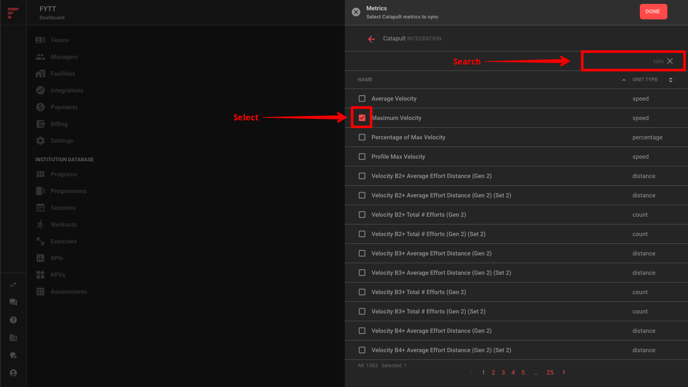Sort by the UNIT TYPE column arrows
The image size is (688, 387).
click(670, 80)
